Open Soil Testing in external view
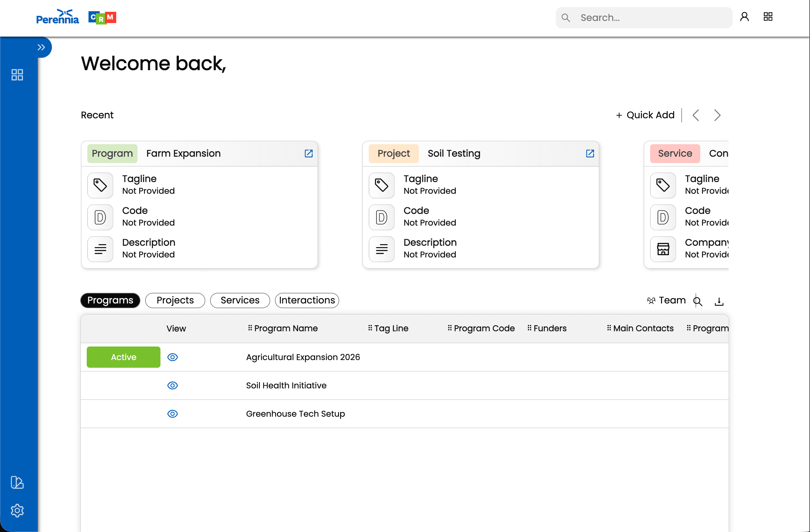 (x=590, y=153)
